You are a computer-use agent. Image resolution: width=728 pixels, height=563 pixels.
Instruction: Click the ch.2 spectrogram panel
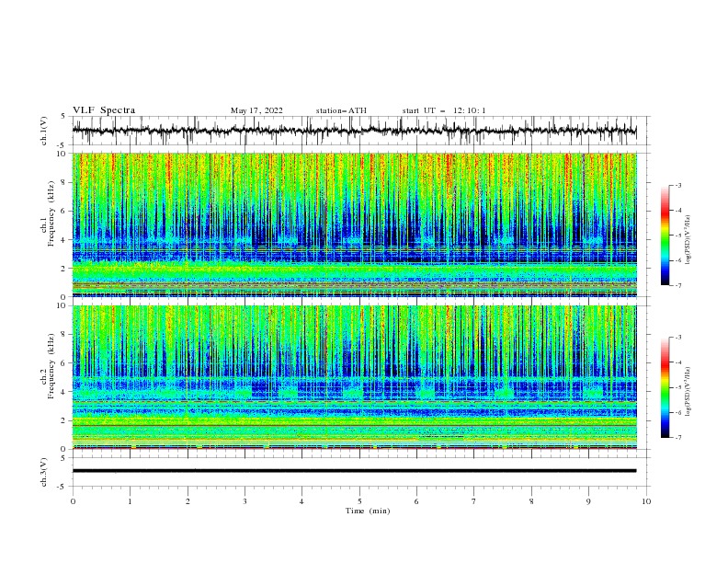[355, 377]
